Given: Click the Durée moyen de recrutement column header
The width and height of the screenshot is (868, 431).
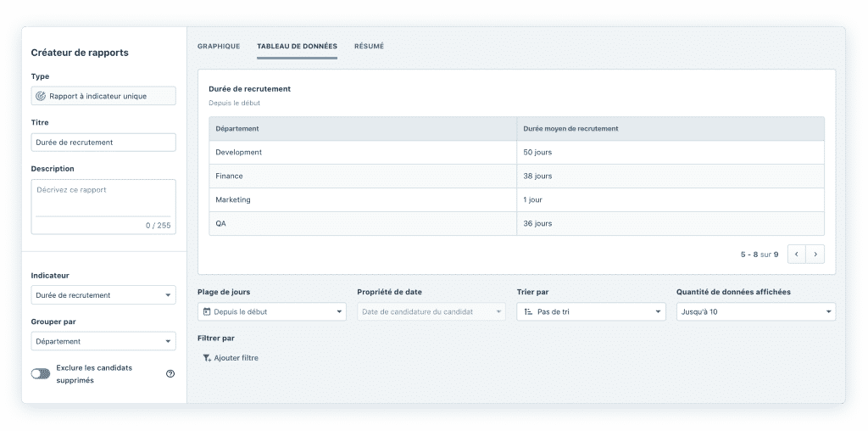Looking at the screenshot, I should pos(570,129).
